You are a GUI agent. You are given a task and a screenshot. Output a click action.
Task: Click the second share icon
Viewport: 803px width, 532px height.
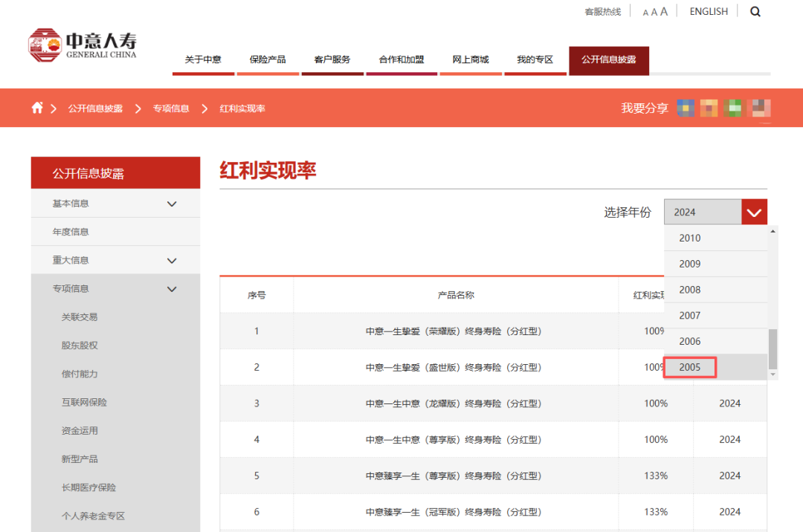tap(709, 108)
